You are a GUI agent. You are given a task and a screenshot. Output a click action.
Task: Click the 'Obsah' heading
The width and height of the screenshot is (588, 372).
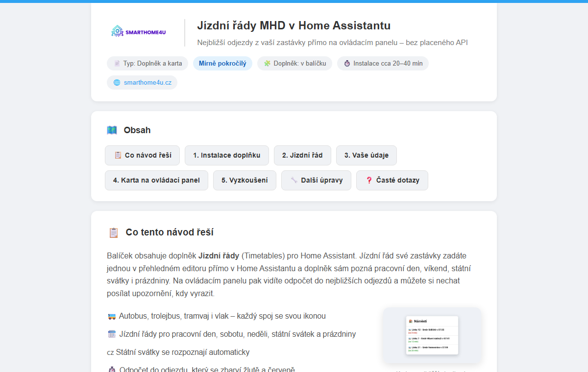point(137,130)
